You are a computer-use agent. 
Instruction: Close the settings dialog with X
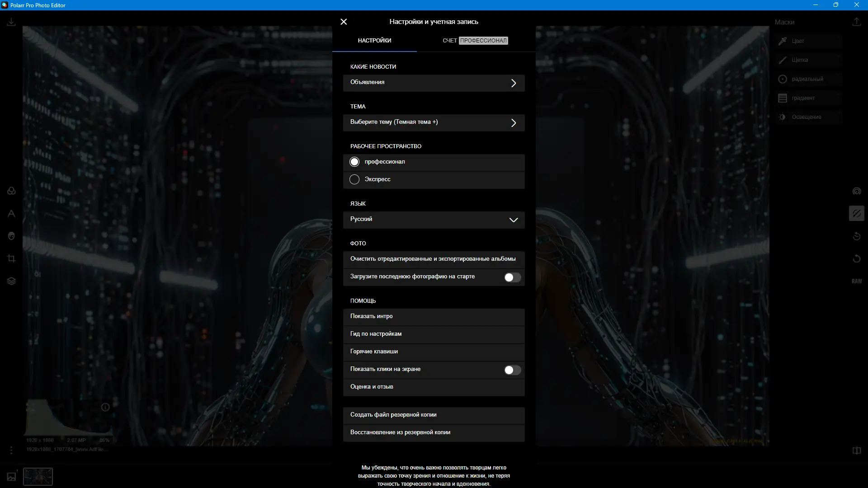[344, 22]
